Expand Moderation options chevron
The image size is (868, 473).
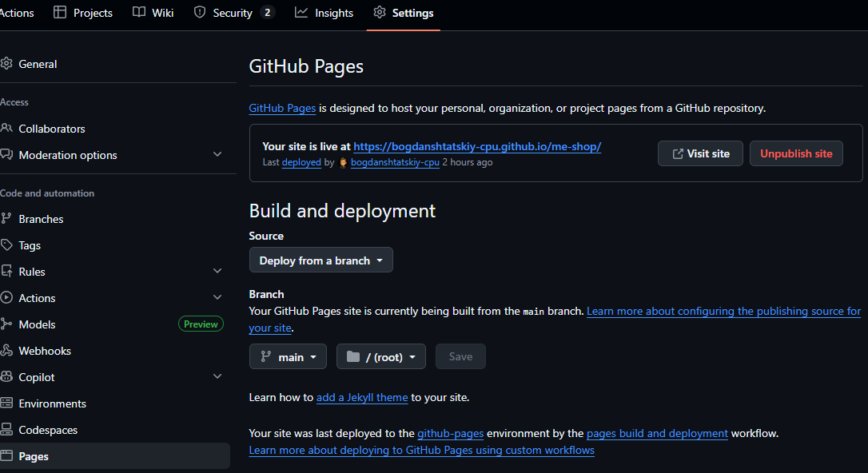coord(217,154)
